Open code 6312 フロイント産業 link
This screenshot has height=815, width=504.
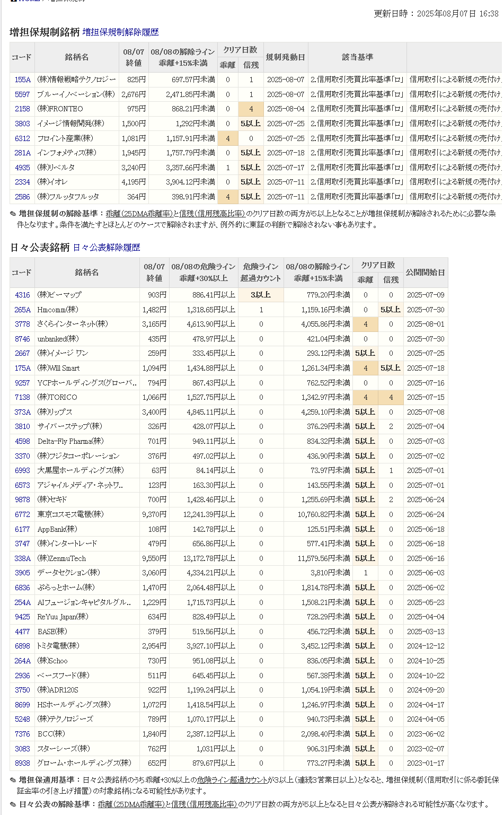[x=22, y=138]
